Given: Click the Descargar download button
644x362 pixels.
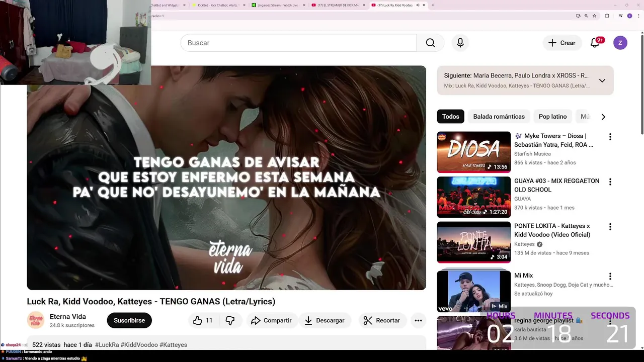Looking at the screenshot, I should [325, 320].
